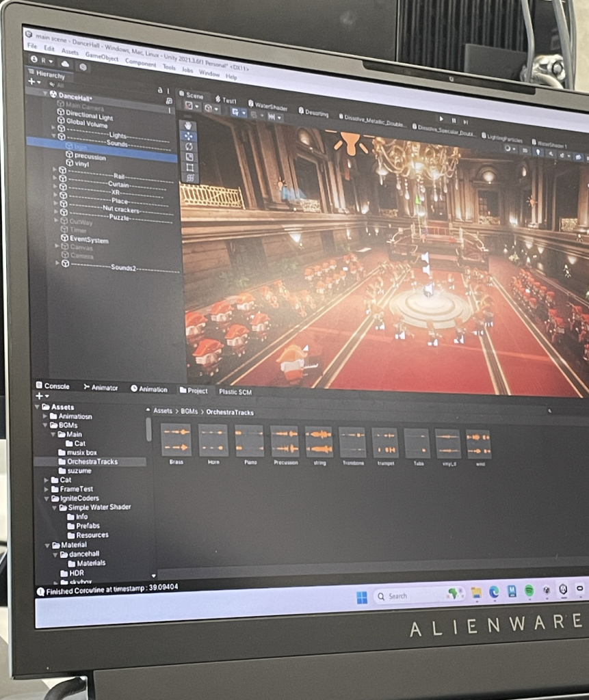Expand the Rail group in Hierarchy
Image resolution: width=589 pixels, height=700 pixels.
tap(55, 170)
